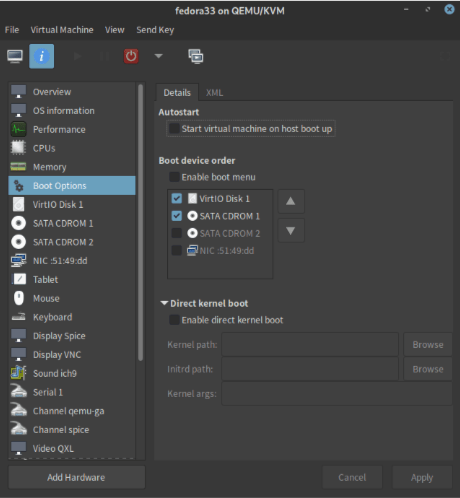The height and width of the screenshot is (498, 460).
Task: Toggle fullscreen icon at toolbar right
Action: tap(445, 56)
